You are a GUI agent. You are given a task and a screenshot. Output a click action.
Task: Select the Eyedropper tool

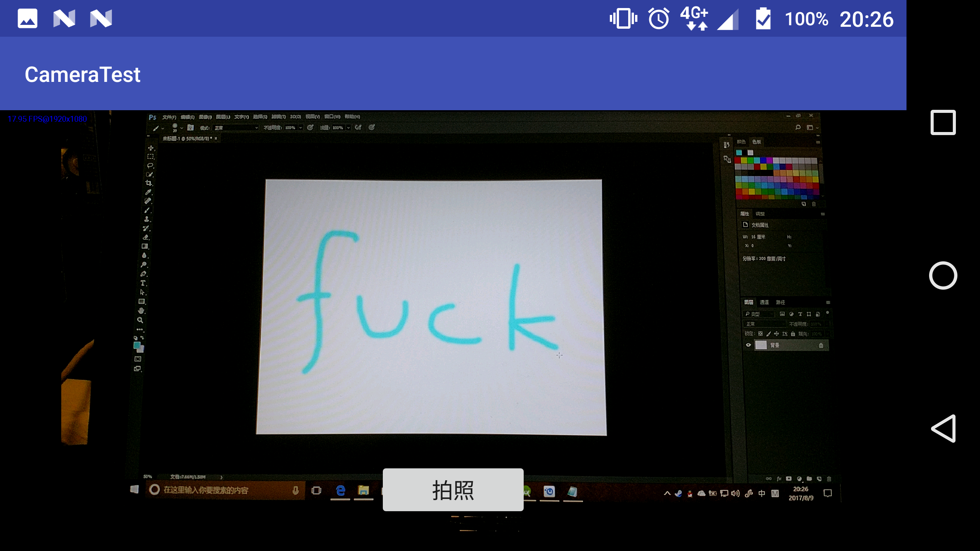149,192
